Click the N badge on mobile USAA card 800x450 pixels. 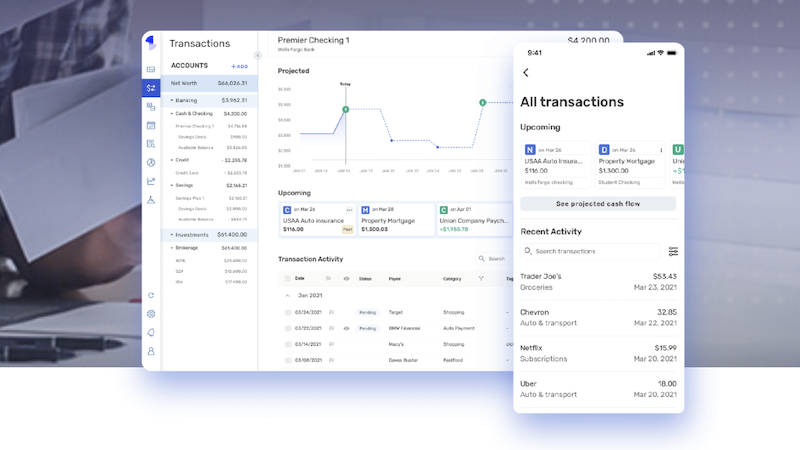(530, 149)
